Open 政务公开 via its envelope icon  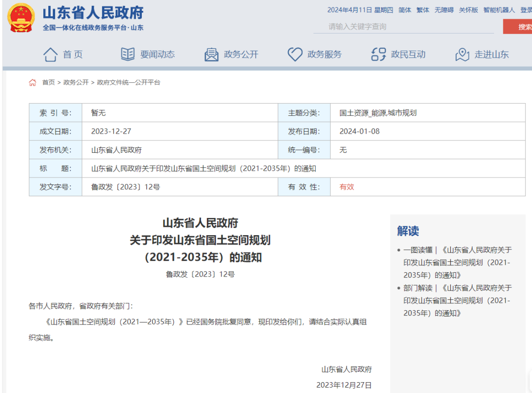pyautogui.click(x=211, y=54)
